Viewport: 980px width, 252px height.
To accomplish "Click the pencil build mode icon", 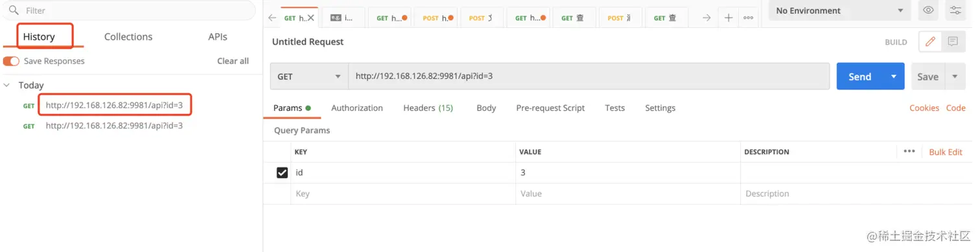I will (x=930, y=41).
